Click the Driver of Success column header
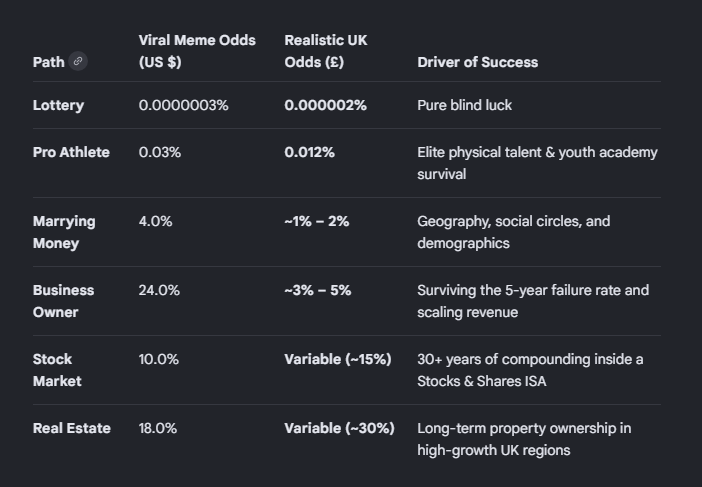This screenshot has height=487, width=702. click(477, 62)
